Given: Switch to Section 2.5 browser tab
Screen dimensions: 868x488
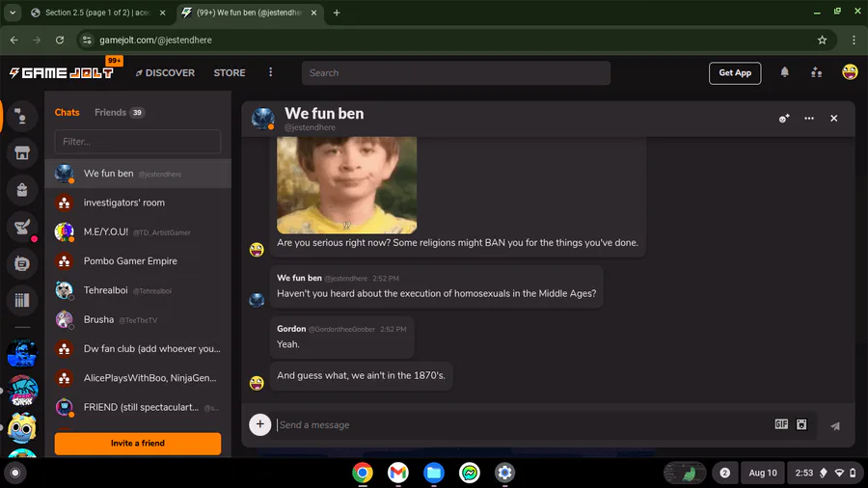Looking at the screenshot, I should click(98, 13).
